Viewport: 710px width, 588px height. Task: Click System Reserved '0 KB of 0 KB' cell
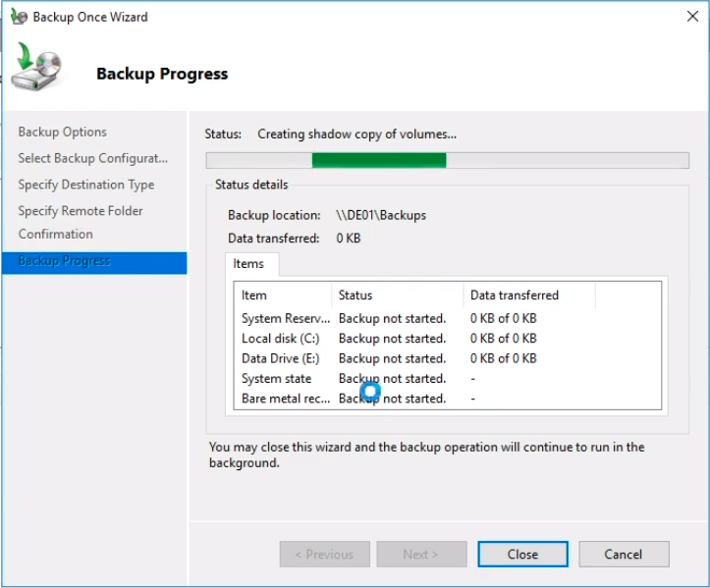[503, 319]
